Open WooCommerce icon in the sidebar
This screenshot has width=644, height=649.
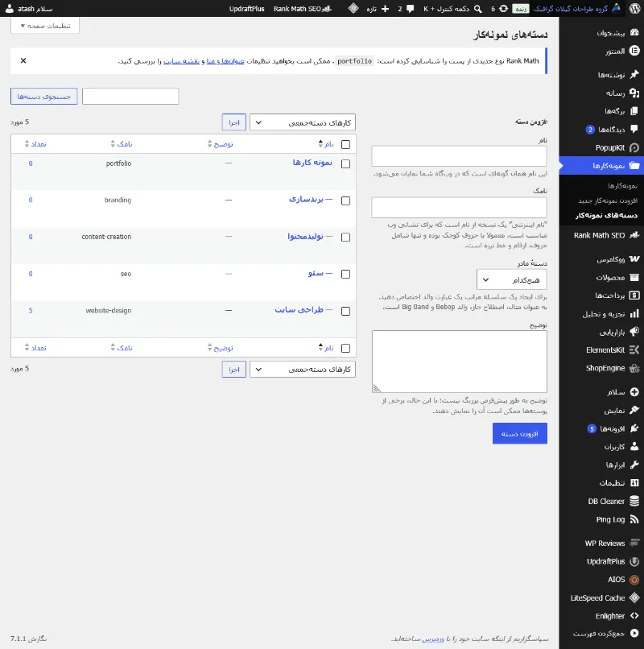(634, 259)
